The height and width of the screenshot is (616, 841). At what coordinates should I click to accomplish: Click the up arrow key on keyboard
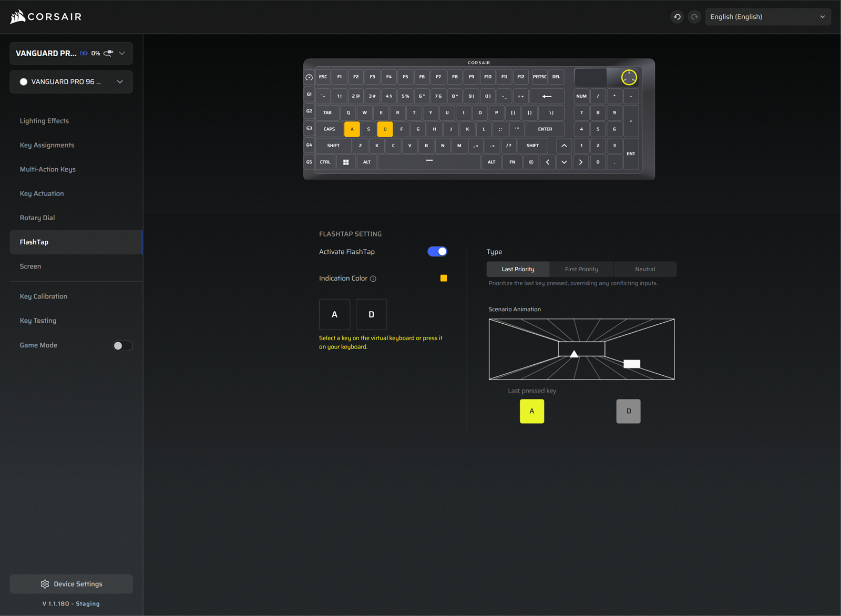[x=564, y=146]
